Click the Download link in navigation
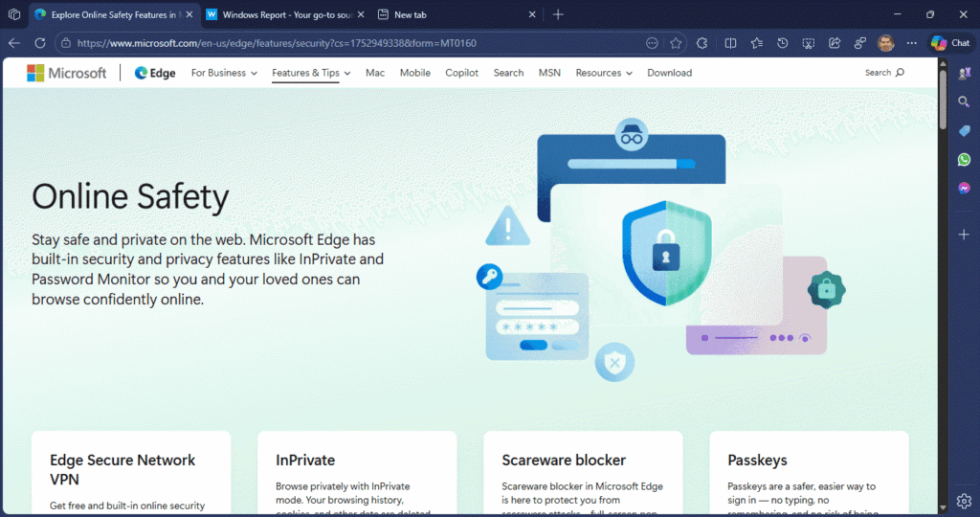 click(669, 73)
